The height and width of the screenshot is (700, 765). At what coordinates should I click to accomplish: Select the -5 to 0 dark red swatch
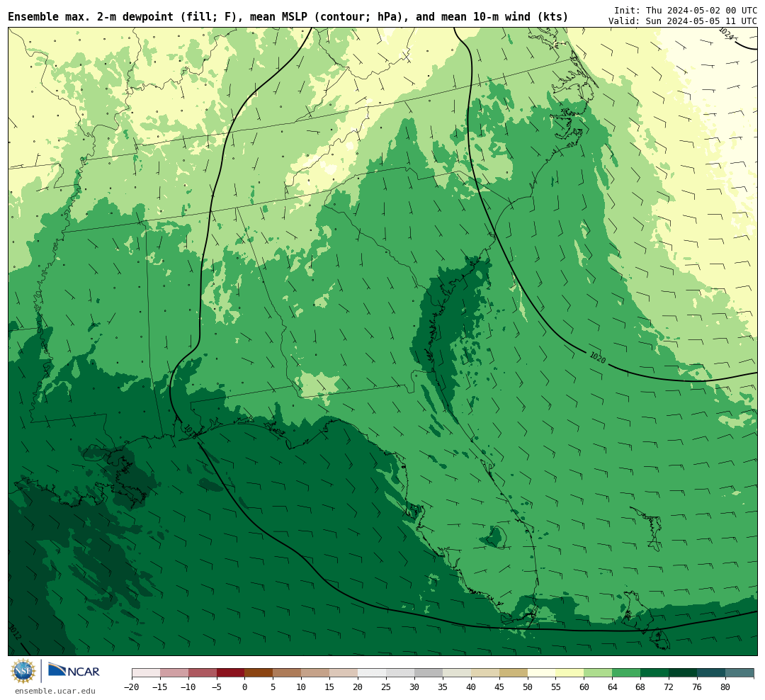point(231,673)
